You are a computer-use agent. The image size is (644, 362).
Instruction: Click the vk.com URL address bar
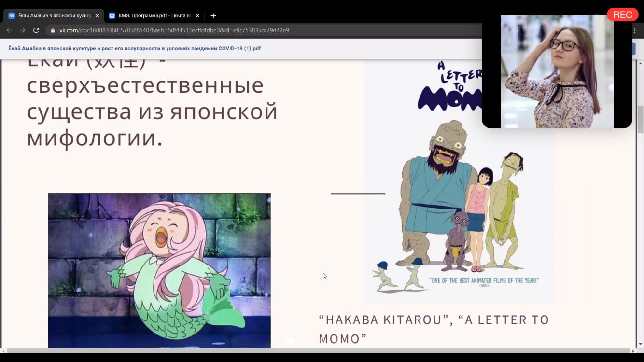193,30
